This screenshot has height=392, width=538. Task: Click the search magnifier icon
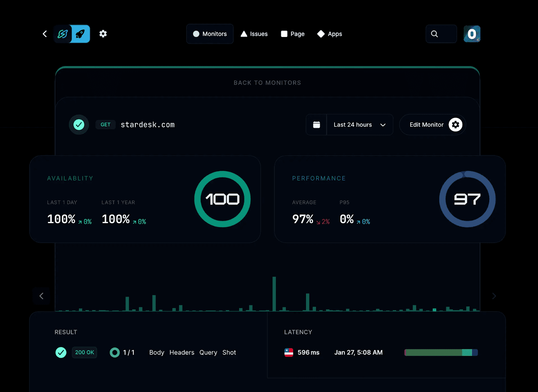click(x=434, y=34)
